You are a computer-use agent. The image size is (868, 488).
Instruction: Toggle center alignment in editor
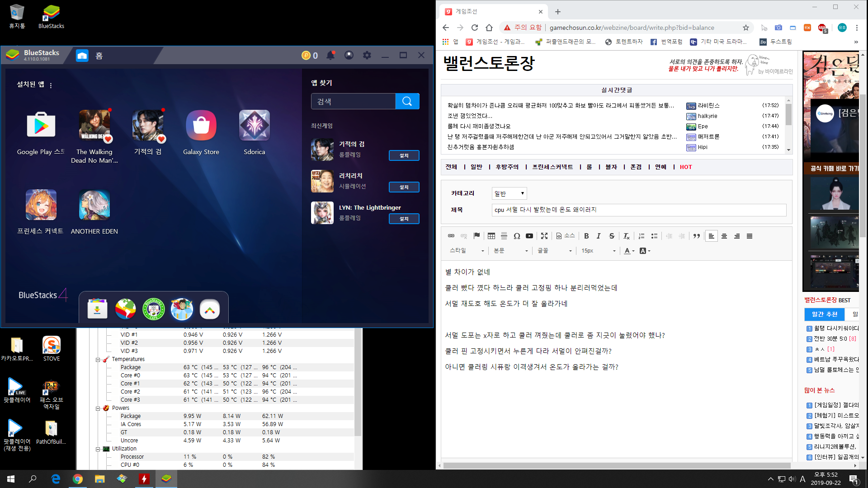(x=724, y=236)
